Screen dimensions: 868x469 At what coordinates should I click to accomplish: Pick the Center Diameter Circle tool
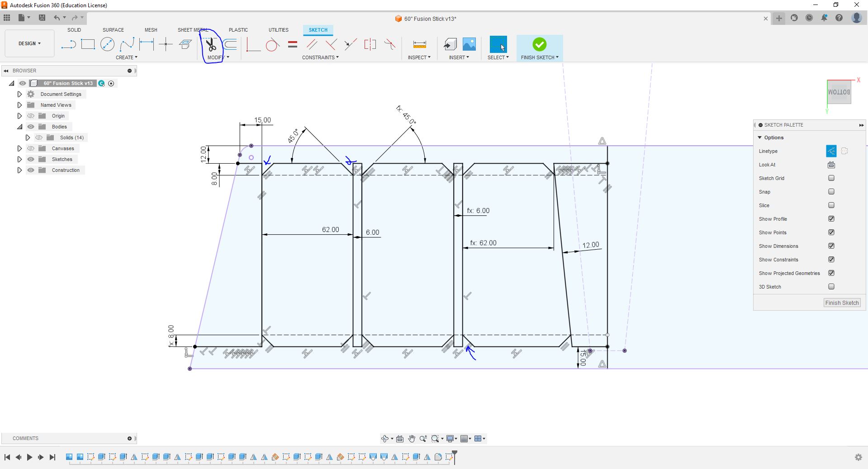coord(107,44)
